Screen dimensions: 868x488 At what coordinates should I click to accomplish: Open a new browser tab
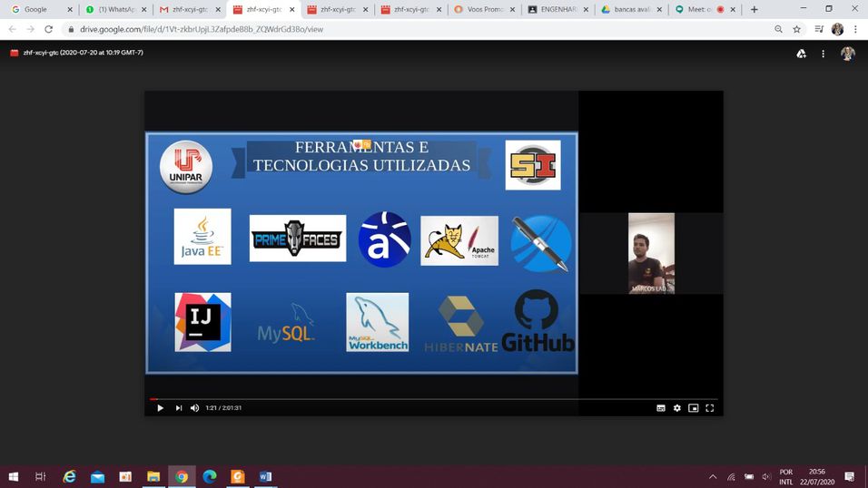click(x=754, y=9)
